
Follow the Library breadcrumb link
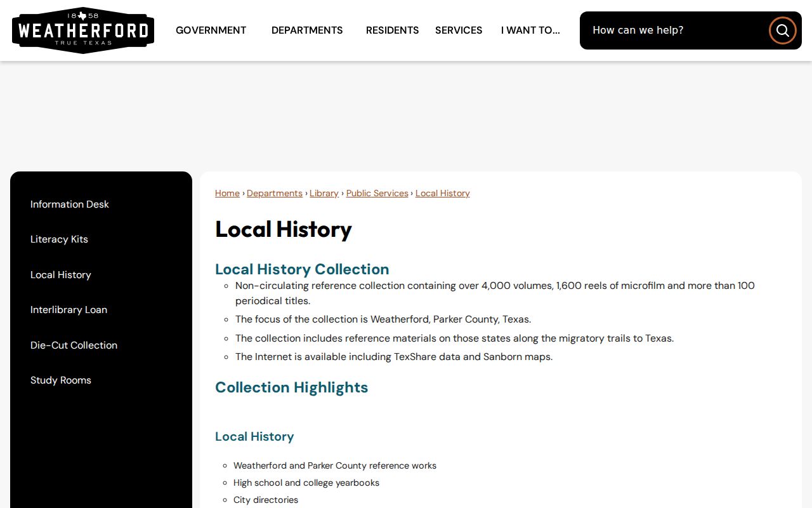[324, 193]
